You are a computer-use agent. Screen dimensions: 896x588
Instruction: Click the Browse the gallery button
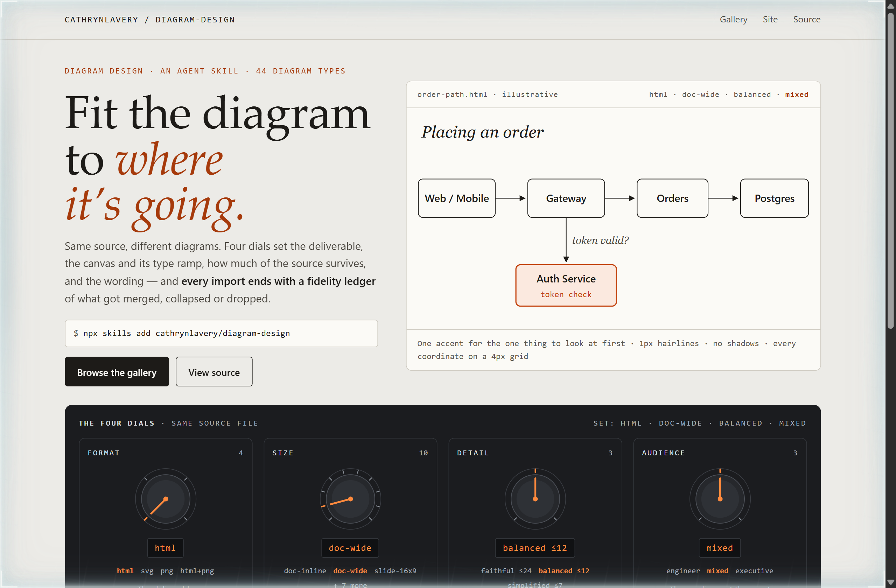pos(117,372)
